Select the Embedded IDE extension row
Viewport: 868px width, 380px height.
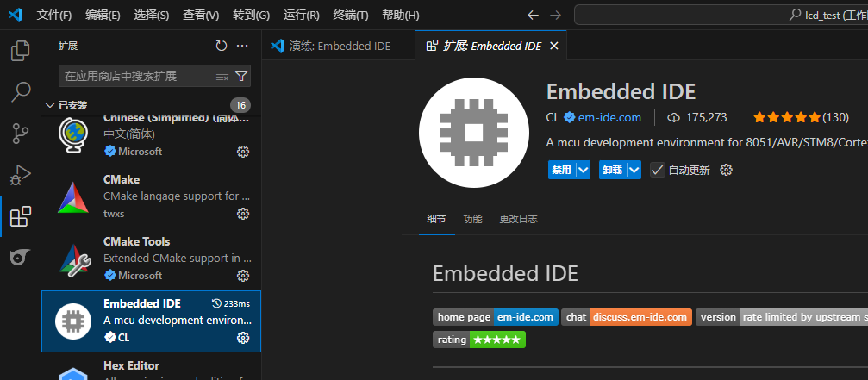pyautogui.click(x=151, y=321)
